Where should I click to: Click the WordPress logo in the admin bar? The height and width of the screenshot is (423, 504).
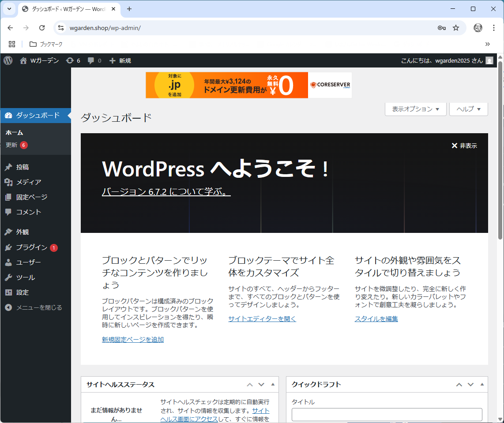[x=8, y=60]
